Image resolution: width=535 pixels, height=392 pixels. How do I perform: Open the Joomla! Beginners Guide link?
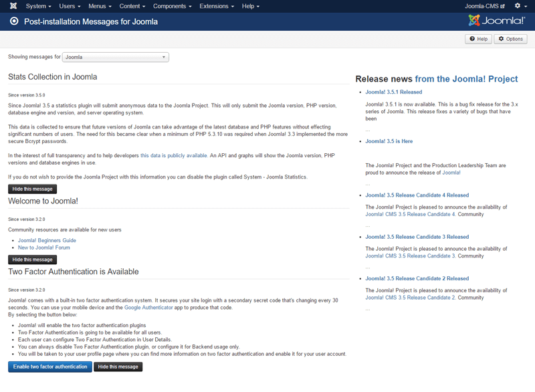point(47,240)
